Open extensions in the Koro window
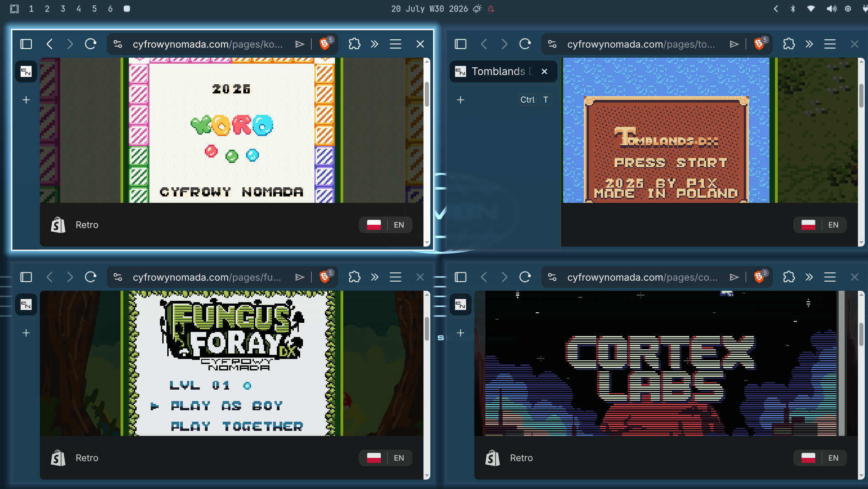868x489 pixels. click(354, 44)
